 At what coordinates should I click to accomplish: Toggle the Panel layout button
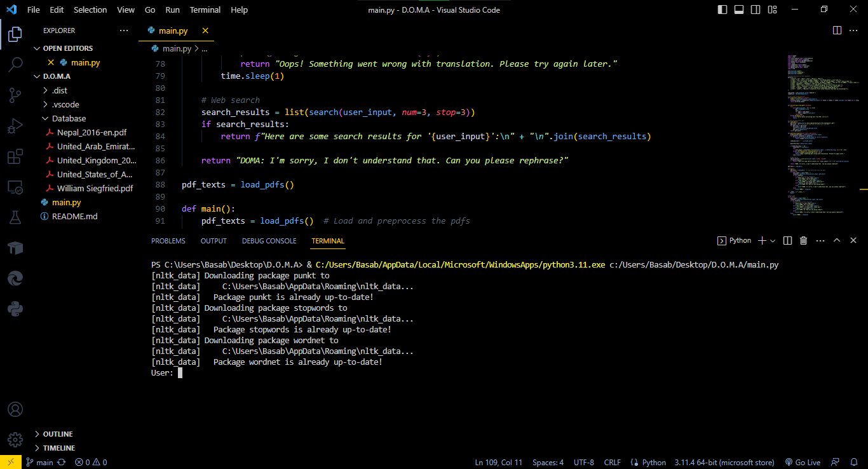pyautogui.click(x=739, y=10)
